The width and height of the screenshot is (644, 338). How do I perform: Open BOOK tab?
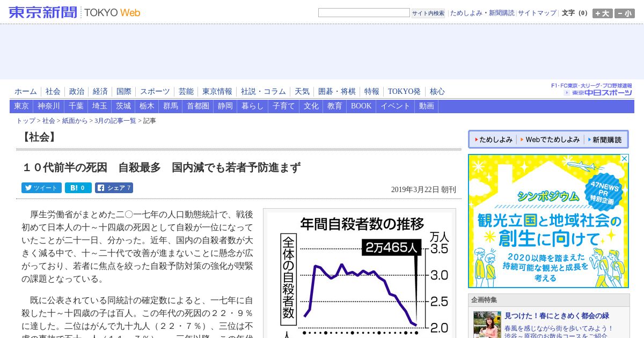coord(361,106)
